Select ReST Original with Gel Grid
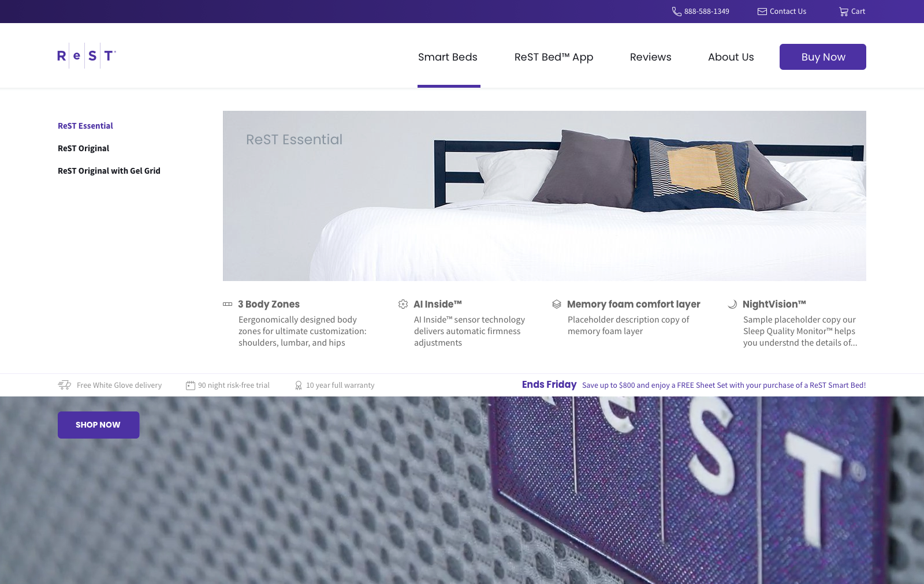Image resolution: width=924 pixels, height=584 pixels. pyautogui.click(x=109, y=171)
